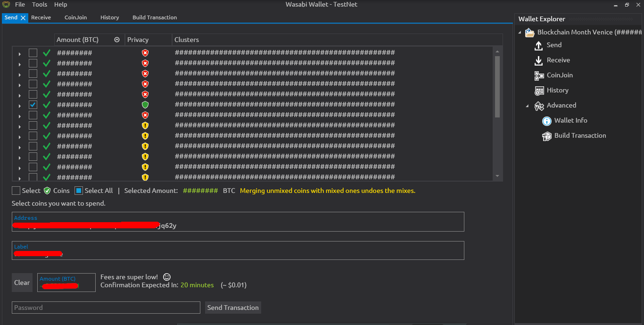Click the wallet folder icon in Wallet Explorer
This screenshot has width=644, height=325.
coord(529,33)
